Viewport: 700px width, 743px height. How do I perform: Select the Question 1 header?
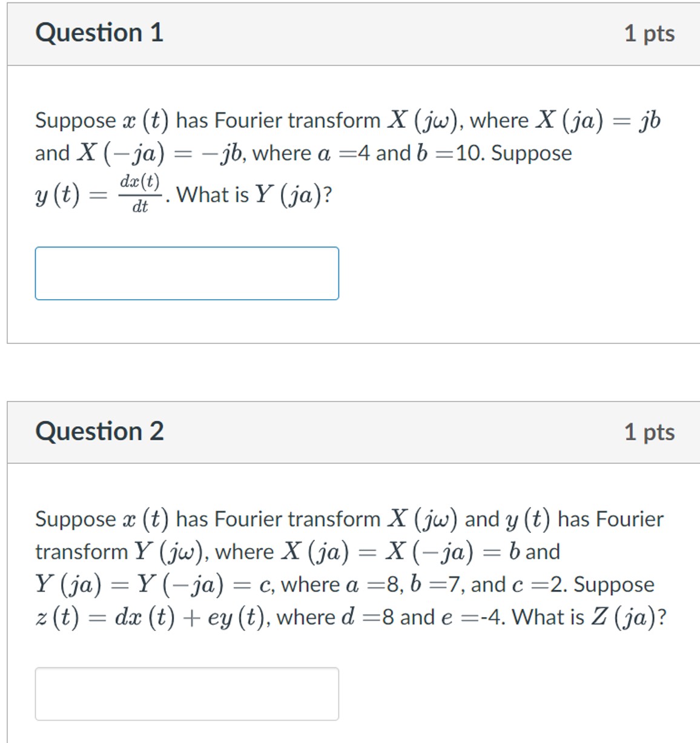pyautogui.click(x=99, y=33)
